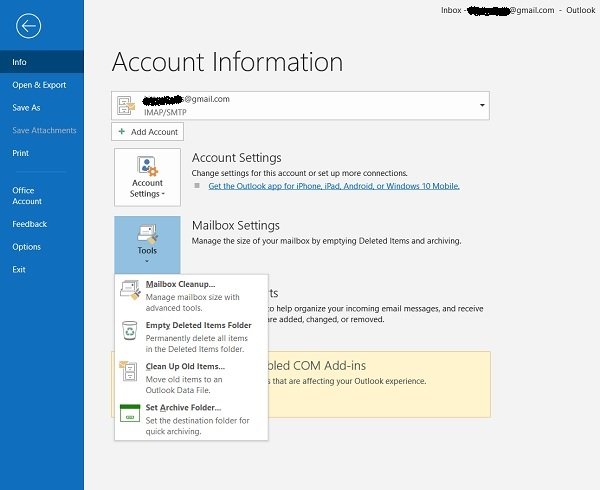Viewport: 600px width, 490px height.
Task: Click the bullet beside the Outlook app link
Action: [x=197, y=186]
